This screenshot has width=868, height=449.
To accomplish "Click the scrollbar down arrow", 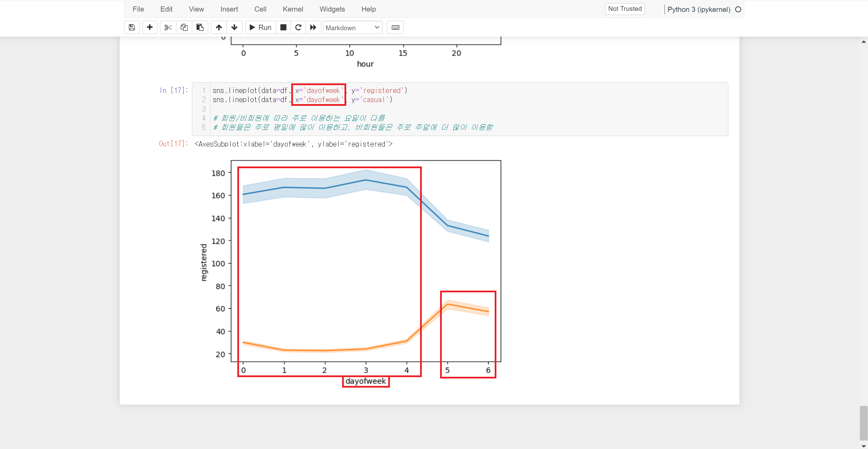I will (x=863, y=446).
